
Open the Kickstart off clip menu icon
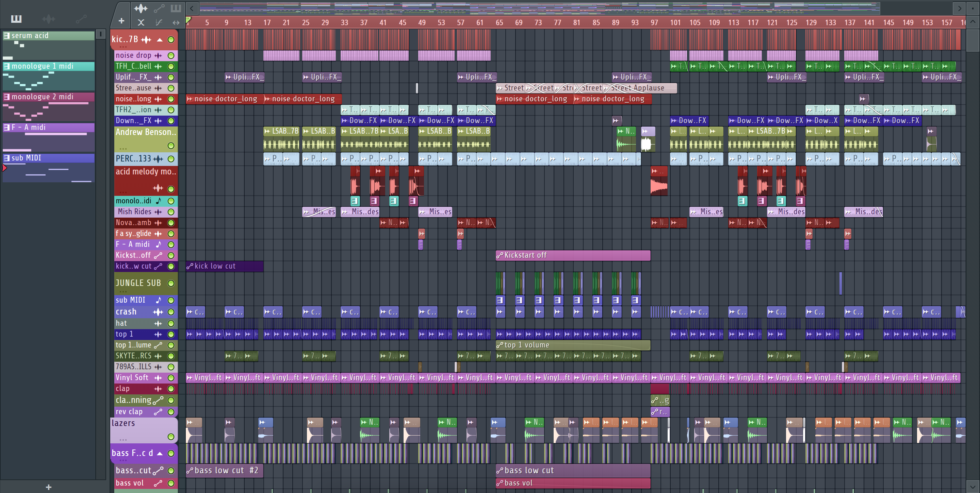pyautogui.click(x=500, y=255)
